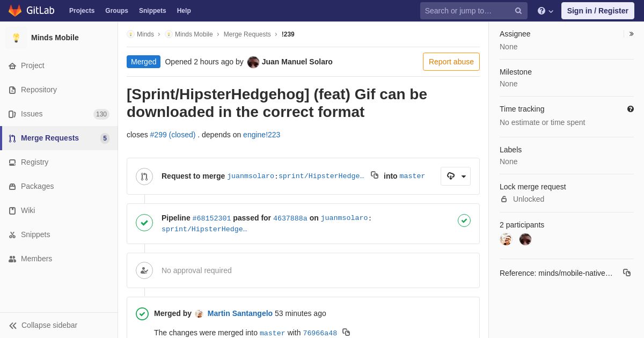Open the download dropdown next to master
644x338 pixels.
(x=456, y=176)
